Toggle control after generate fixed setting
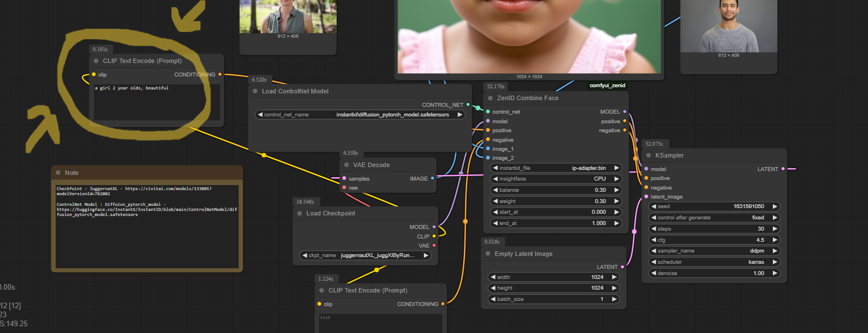The height and width of the screenshot is (333, 868). (714, 218)
